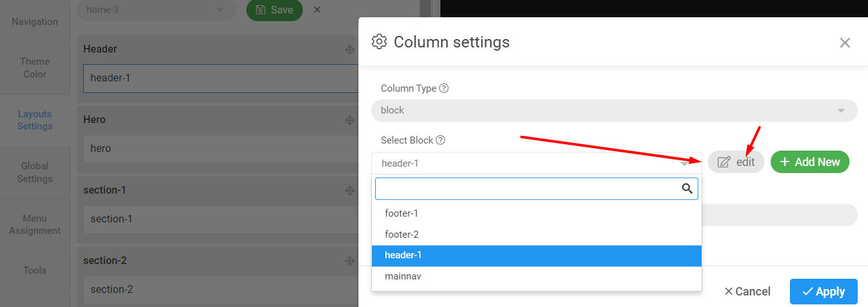The height and width of the screenshot is (307, 868).
Task: Choose footer-1 from the block list
Action: (x=401, y=213)
